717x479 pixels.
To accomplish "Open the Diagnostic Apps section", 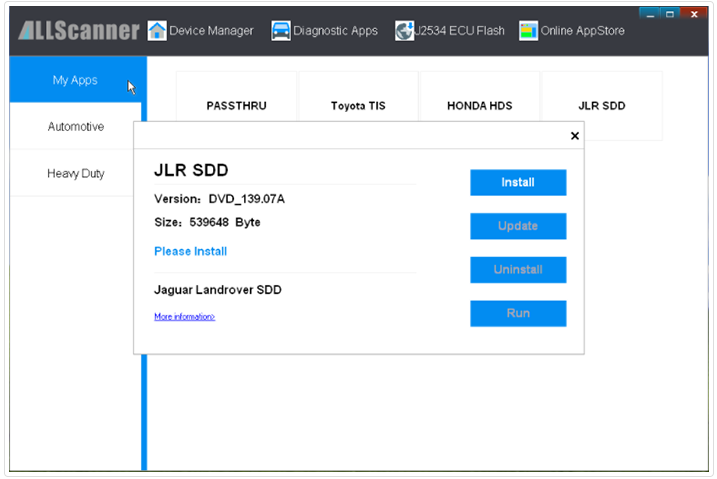I will [x=324, y=31].
